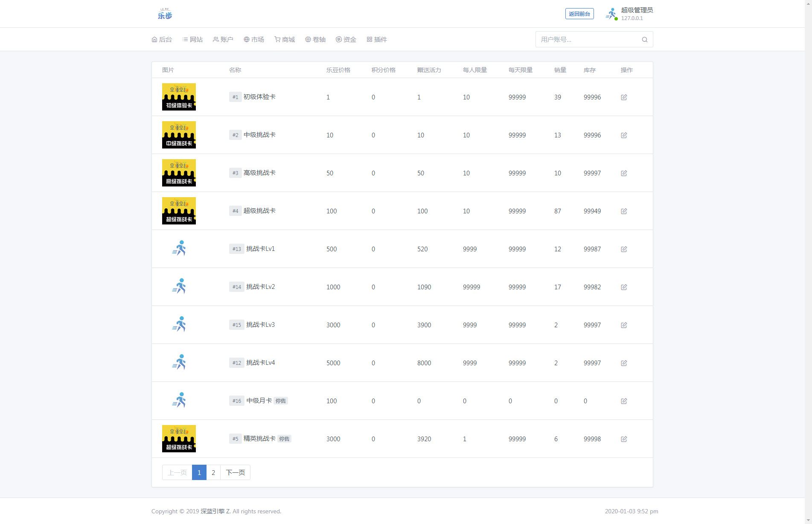Click the search magnifier icon
This screenshot has height=524, width=812.
tap(645, 40)
